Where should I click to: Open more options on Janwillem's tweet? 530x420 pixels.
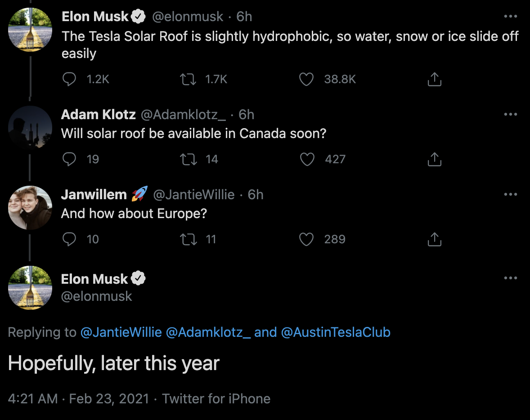tap(510, 194)
